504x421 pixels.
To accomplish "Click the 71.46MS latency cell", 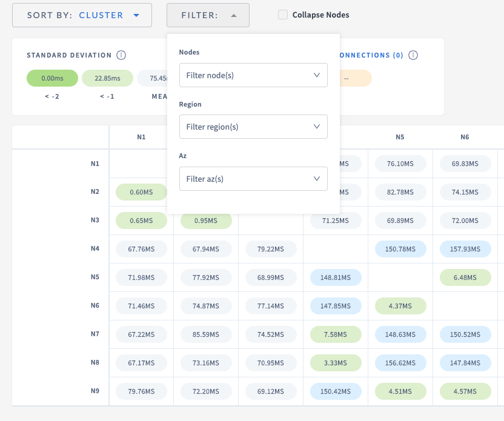I will point(141,306).
